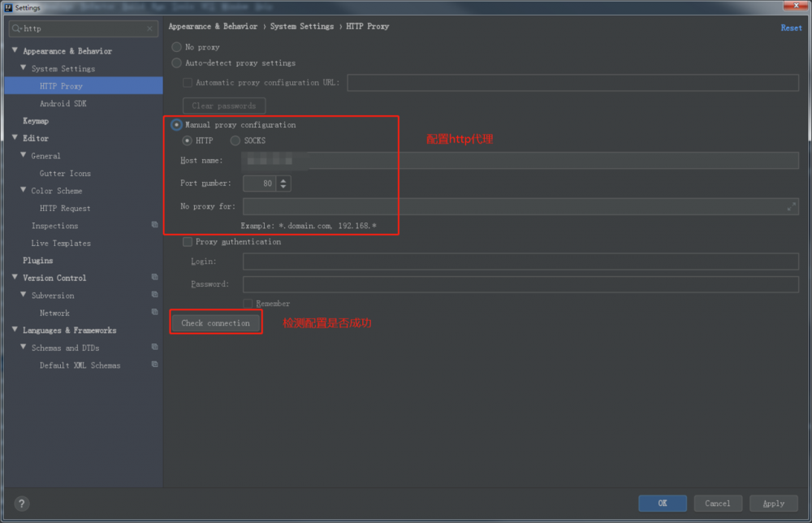Increase the port number with the up arrow

point(283,179)
